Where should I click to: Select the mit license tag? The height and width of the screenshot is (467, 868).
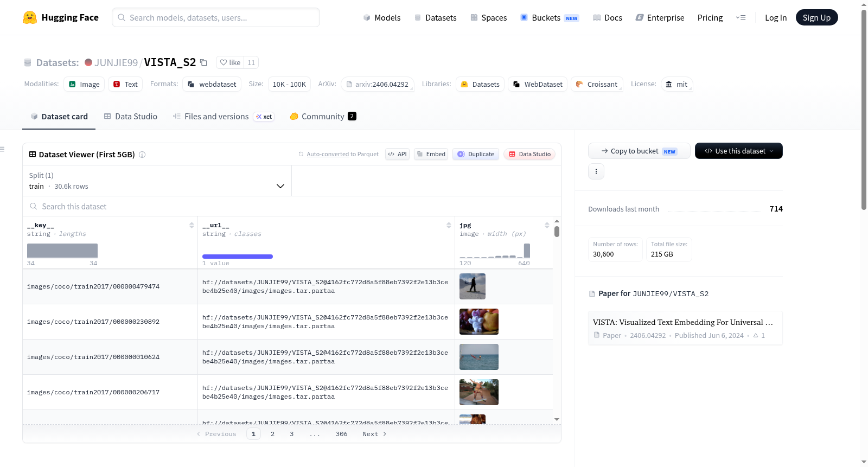point(677,84)
